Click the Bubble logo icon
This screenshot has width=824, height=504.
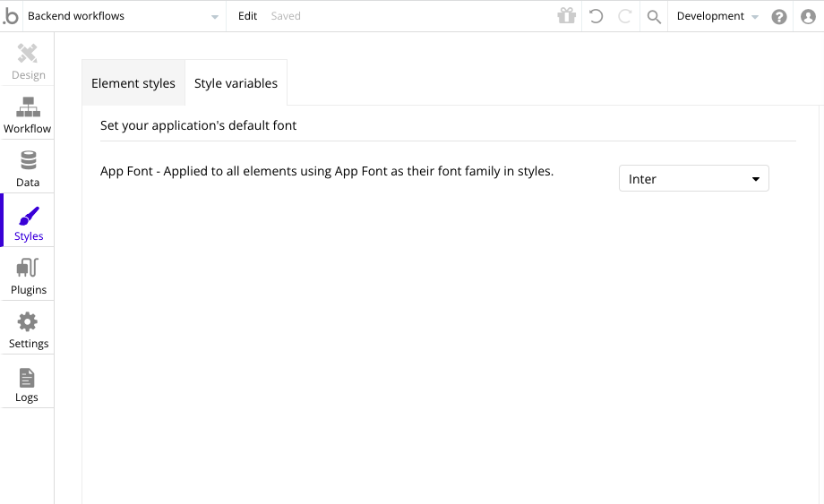[x=11, y=16]
